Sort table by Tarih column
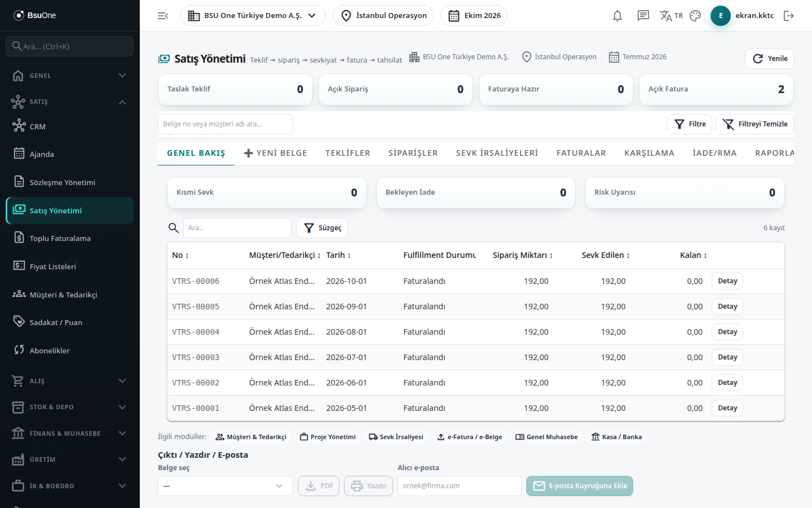The width and height of the screenshot is (812, 508). 338,255
